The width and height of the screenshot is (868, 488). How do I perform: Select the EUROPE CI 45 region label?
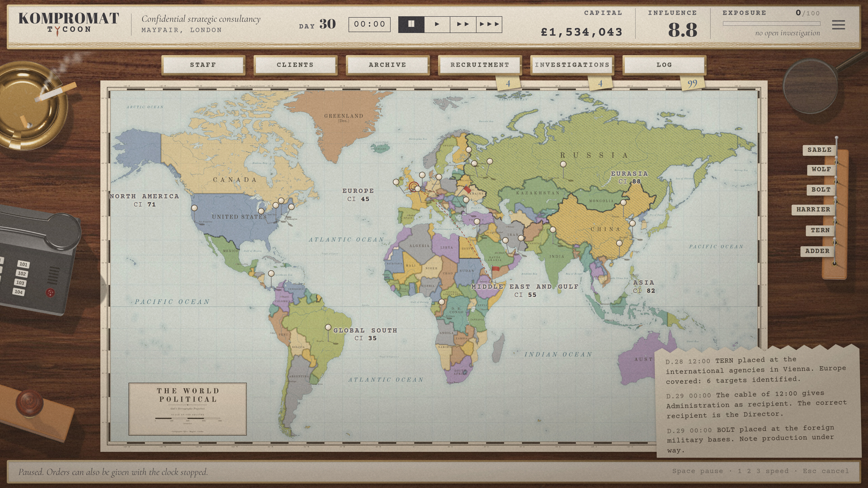tap(358, 195)
